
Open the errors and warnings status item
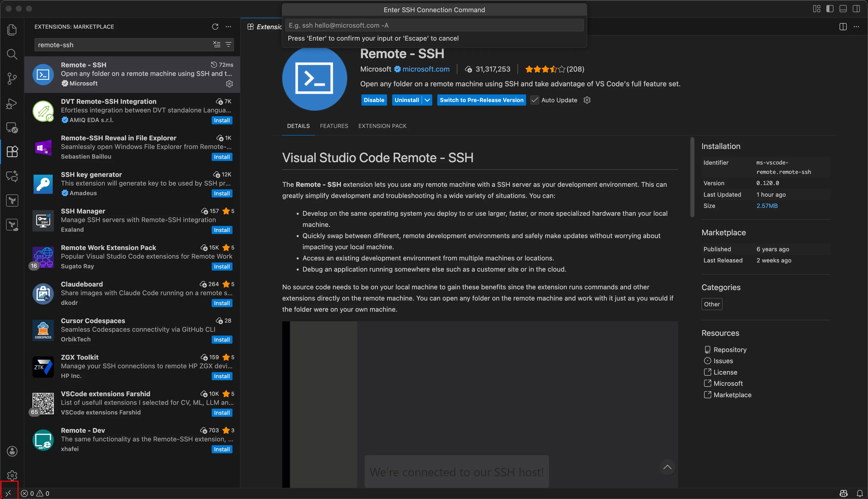click(x=35, y=493)
